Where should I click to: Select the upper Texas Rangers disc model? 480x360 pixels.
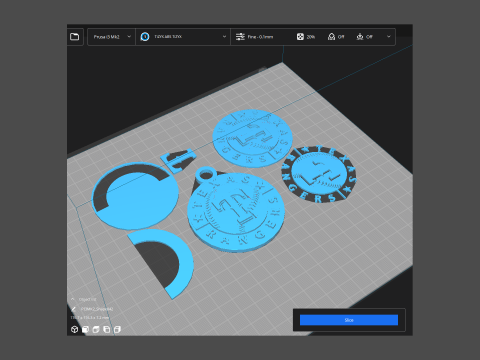coord(252,138)
